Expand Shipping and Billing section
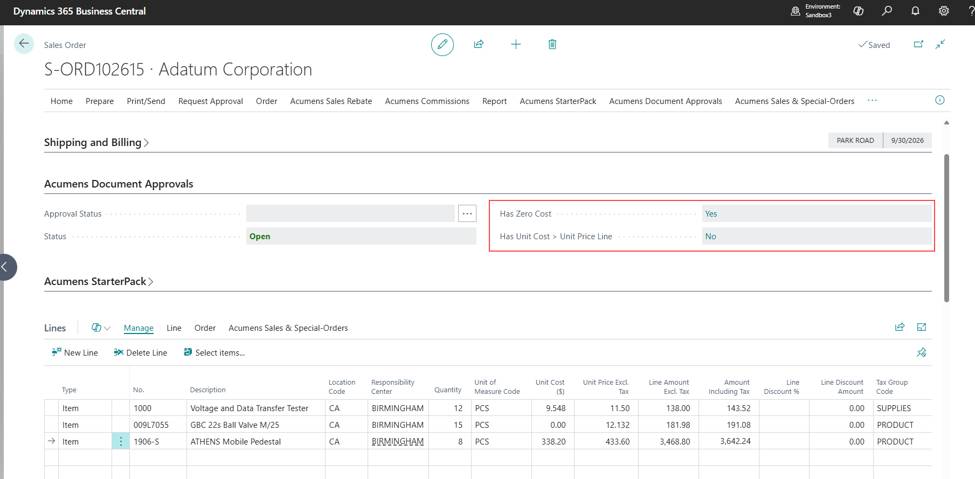The image size is (975, 479). click(96, 142)
